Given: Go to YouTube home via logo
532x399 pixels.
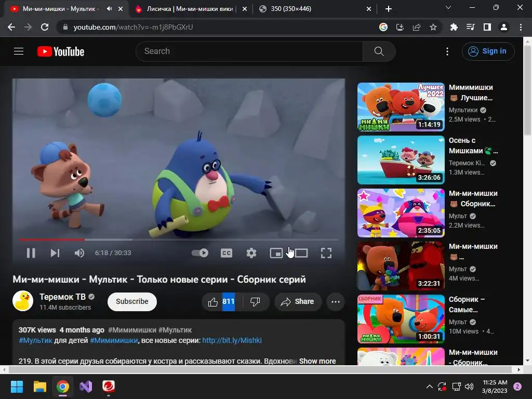Looking at the screenshot, I should (61, 51).
